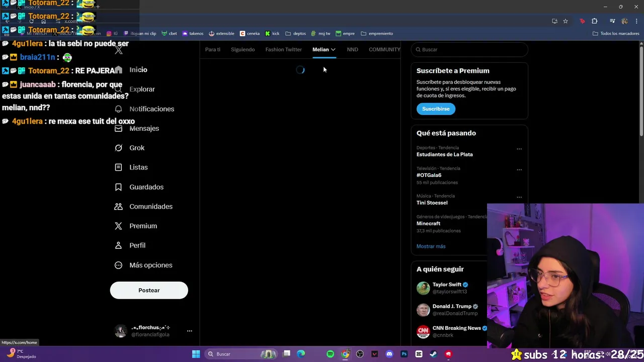Viewport: 644px width, 362px height.
Task: Open Notificaciones in the sidebar
Action: point(144,109)
